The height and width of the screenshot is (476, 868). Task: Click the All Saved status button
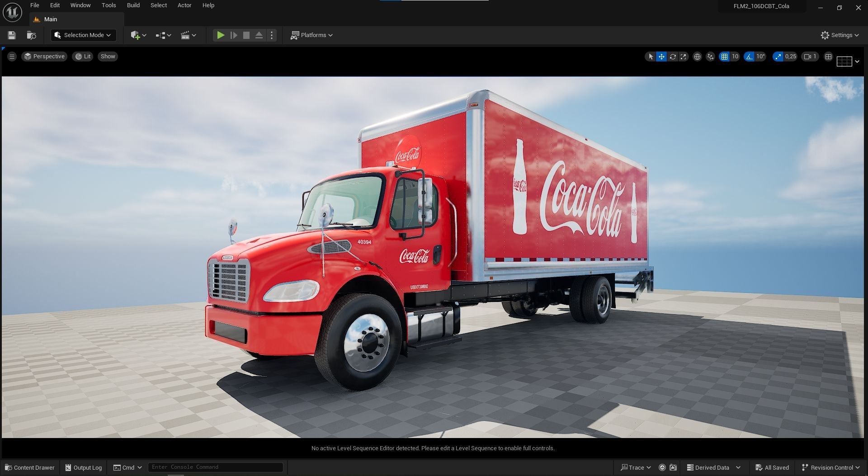[x=772, y=467]
